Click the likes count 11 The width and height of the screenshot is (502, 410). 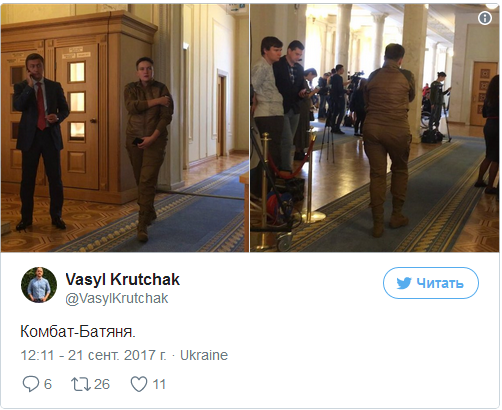pyautogui.click(x=159, y=384)
